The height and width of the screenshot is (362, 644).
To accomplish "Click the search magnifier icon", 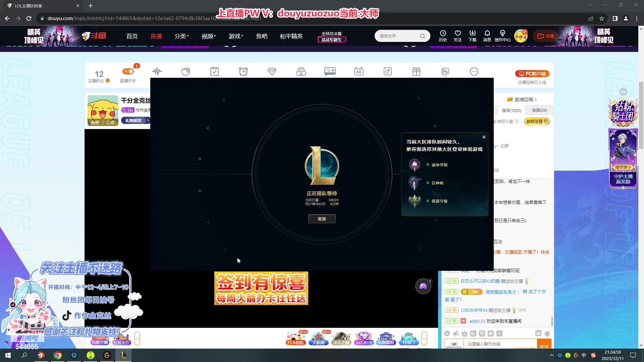I will 423,36.
